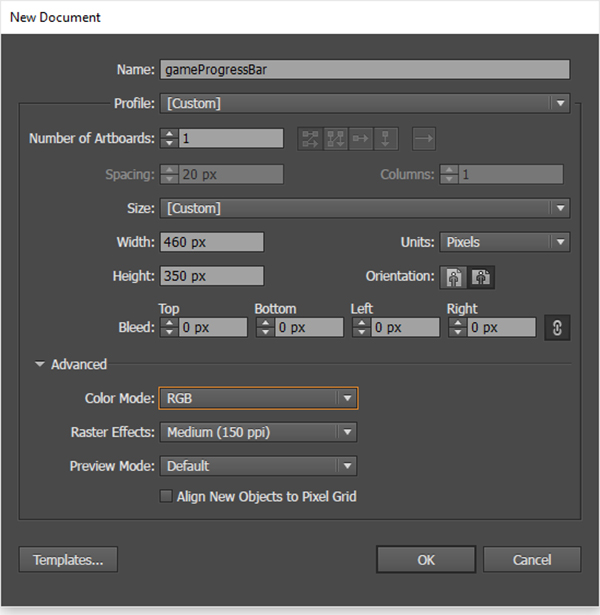Choose the Arrange by Column icon

tap(386, 139)
